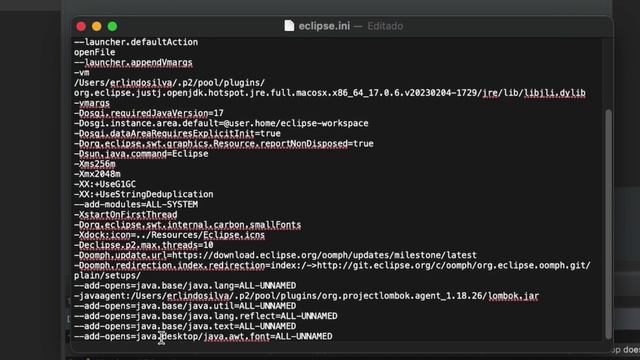640x360 pixels.
Task: Click the '-Dosgi.instance.area.default' line
Action: click(x=221, y=123)
